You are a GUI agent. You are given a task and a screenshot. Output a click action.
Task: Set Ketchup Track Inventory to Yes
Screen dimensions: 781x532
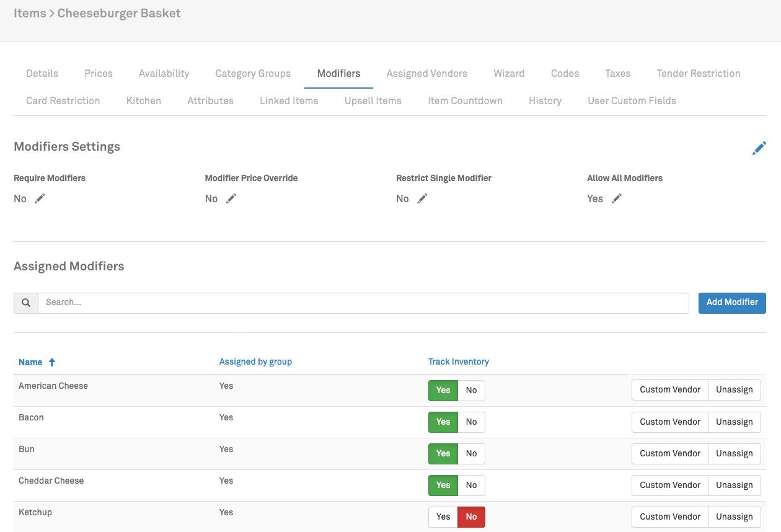click(443, 516)
